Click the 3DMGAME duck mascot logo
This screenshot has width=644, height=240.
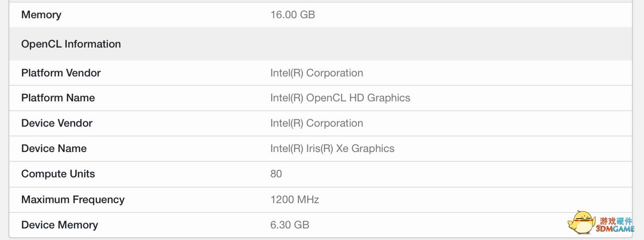tap(581, 222)
